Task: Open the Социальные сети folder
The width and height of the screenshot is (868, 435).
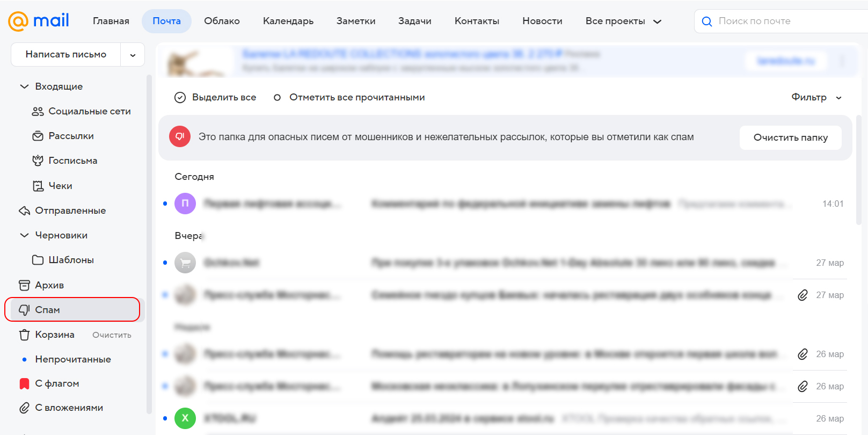Action: click(x=90, y=111)
